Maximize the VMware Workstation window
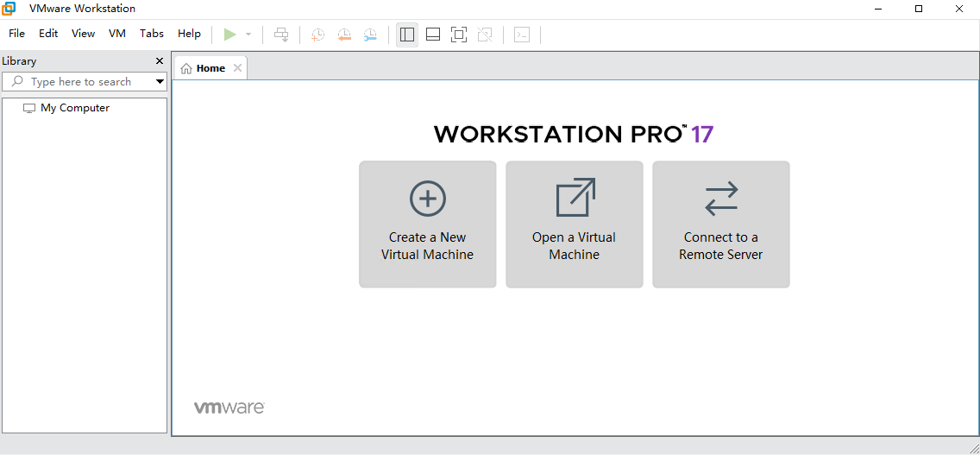Viewport: 980px width, 455px height. pos(918,9)
